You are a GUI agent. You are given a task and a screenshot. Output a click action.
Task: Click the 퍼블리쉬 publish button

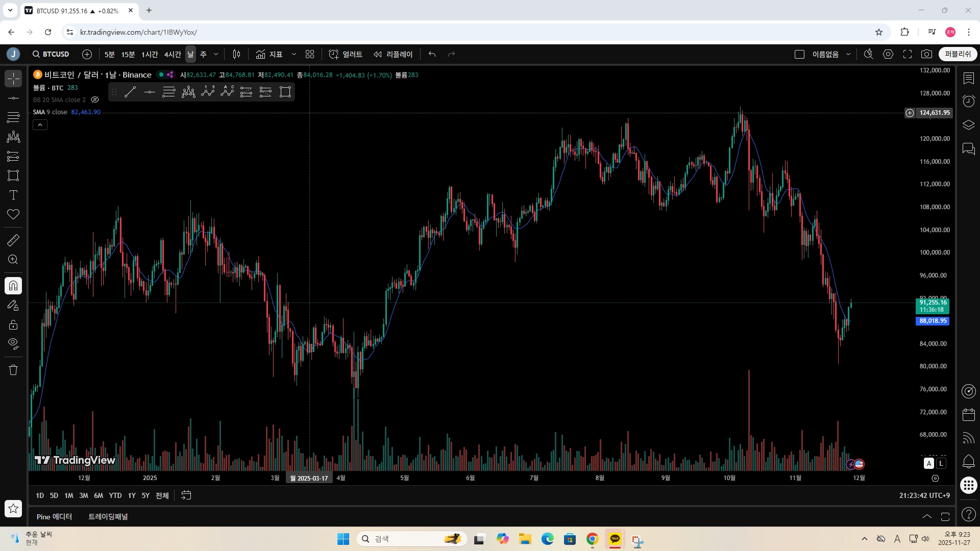(958, 54)
